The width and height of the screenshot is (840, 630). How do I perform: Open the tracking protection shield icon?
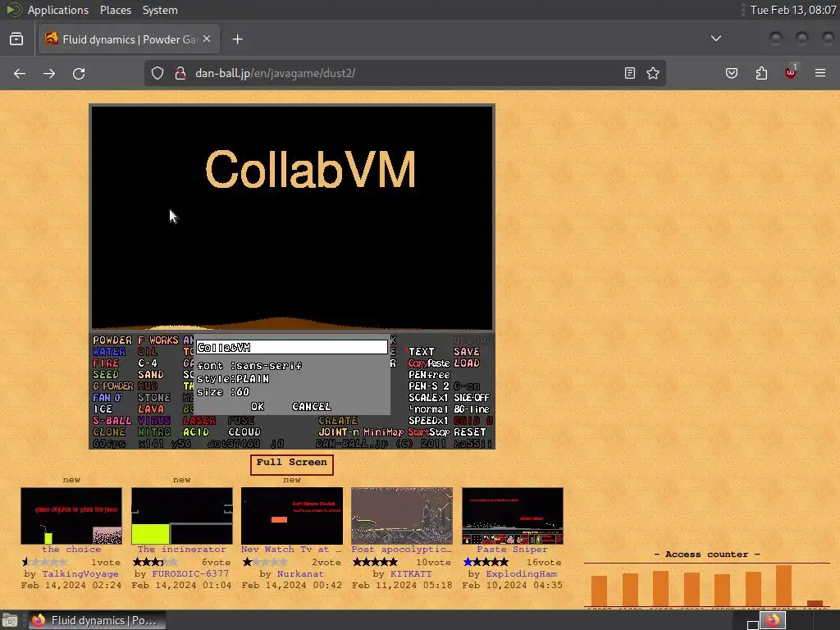coord(157,73)
